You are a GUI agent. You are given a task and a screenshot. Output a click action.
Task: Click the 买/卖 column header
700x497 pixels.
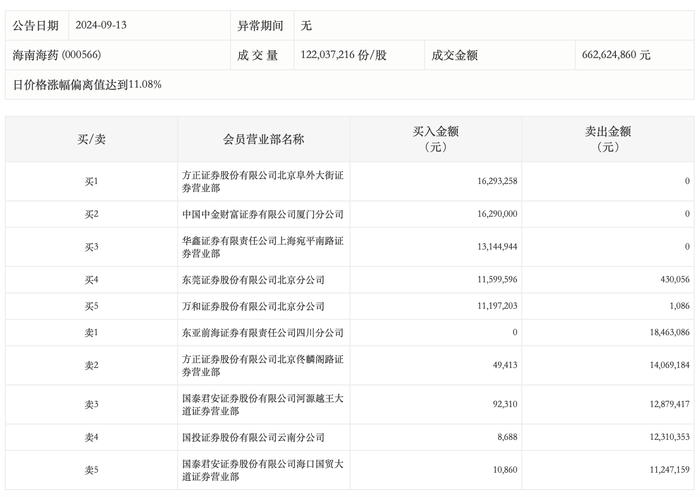(91, 139)
